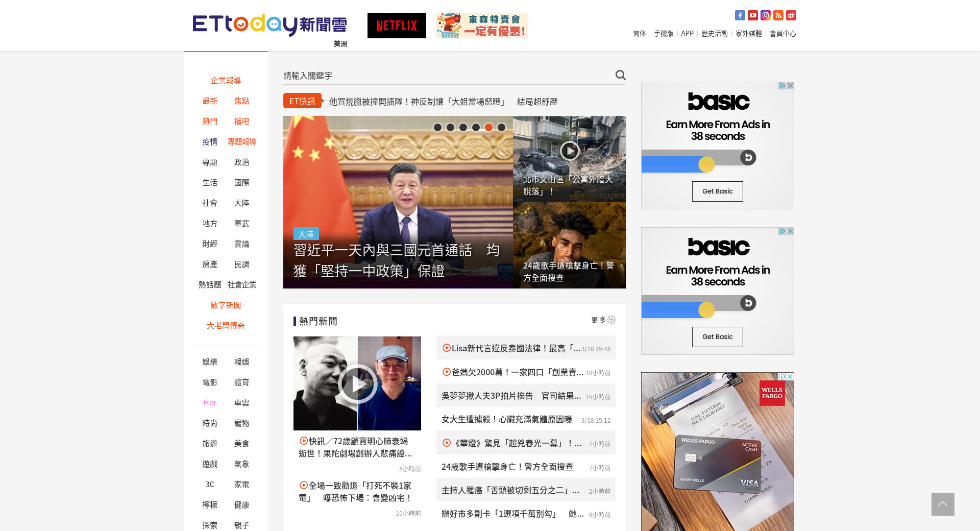The height and width of the screenshot is (531, 980).
Task: Select the first carousel dot
Action: pyautogui.click(x=437, y=127)
